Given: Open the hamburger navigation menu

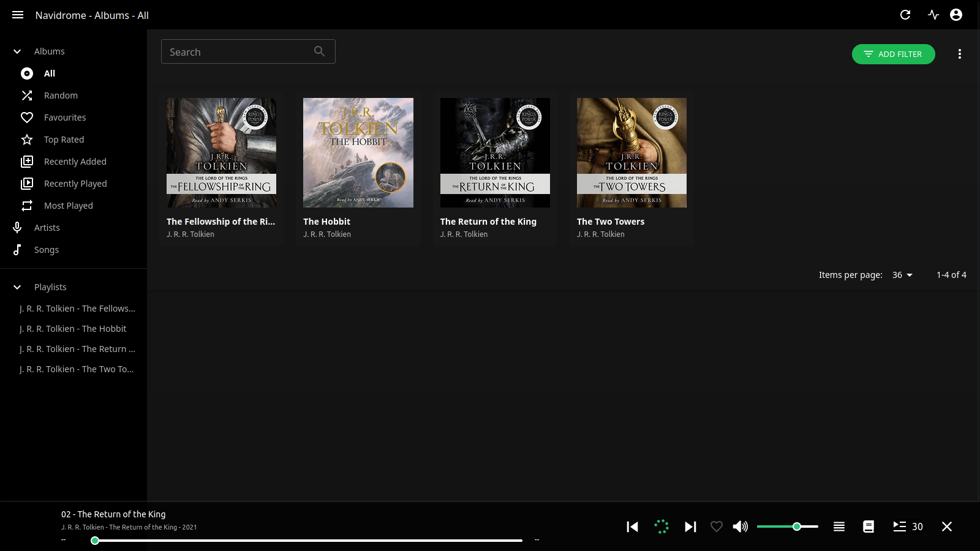Looking at the screenshot, I should [18, 15].
